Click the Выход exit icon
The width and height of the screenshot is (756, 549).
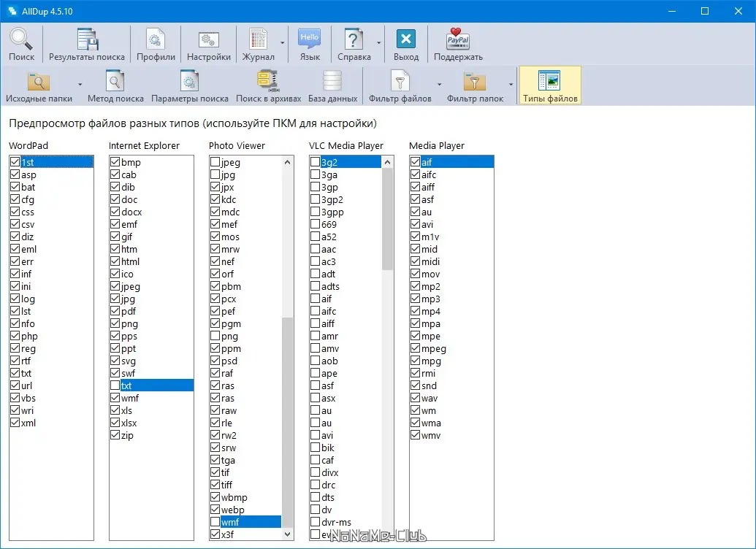click(406, 45)
